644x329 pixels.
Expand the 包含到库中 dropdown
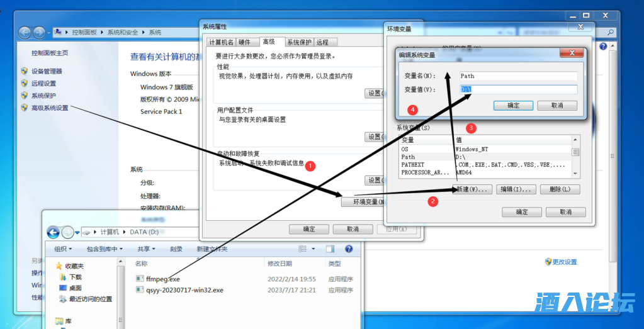105,248
